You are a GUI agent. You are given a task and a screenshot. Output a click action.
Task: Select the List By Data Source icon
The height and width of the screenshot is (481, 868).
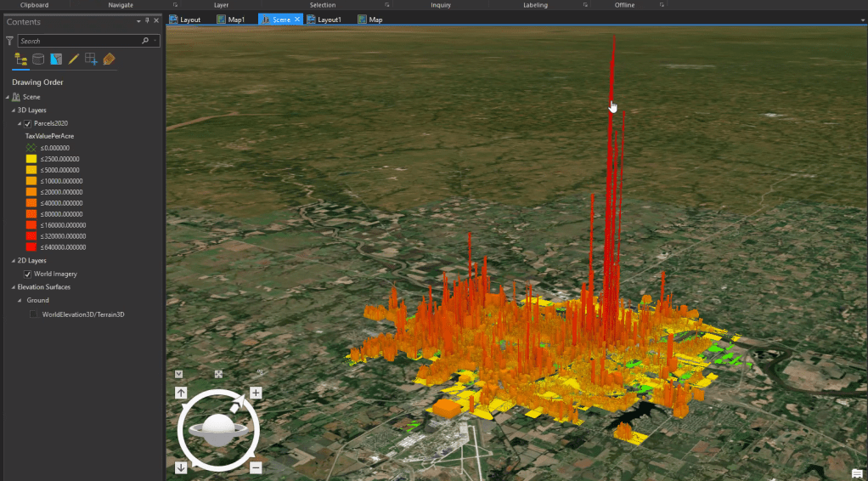point(38,59)
